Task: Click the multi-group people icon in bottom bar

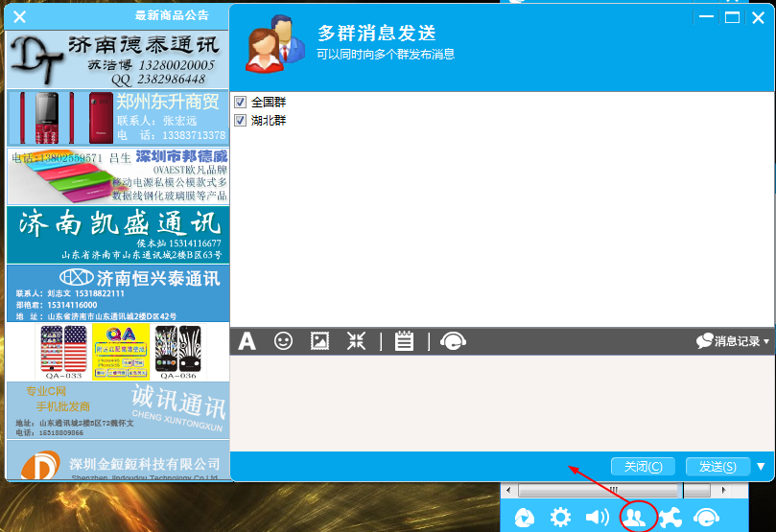Action: 634,518
